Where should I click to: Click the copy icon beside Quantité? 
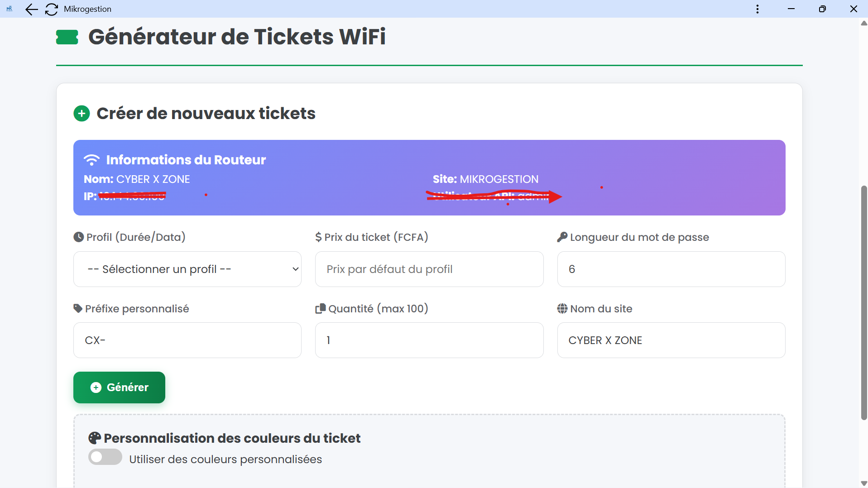tap(320, 308)
